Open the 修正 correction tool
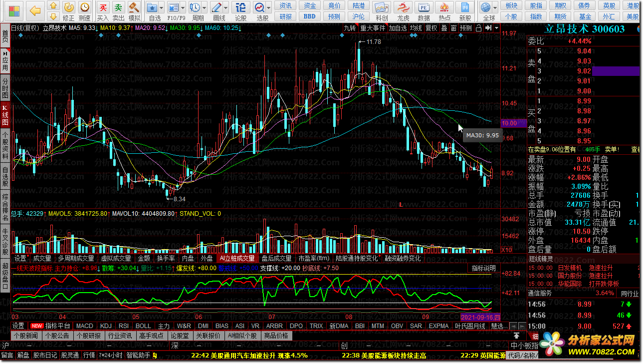The width and height of the screenshot is (644, 364). (x=69, y=11)
